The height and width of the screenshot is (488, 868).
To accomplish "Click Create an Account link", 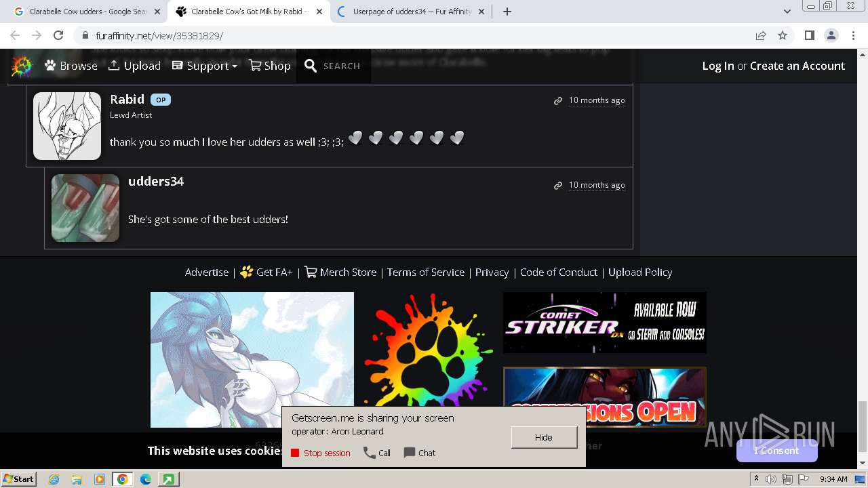I will pyautogui.click(x=797, y=66).
